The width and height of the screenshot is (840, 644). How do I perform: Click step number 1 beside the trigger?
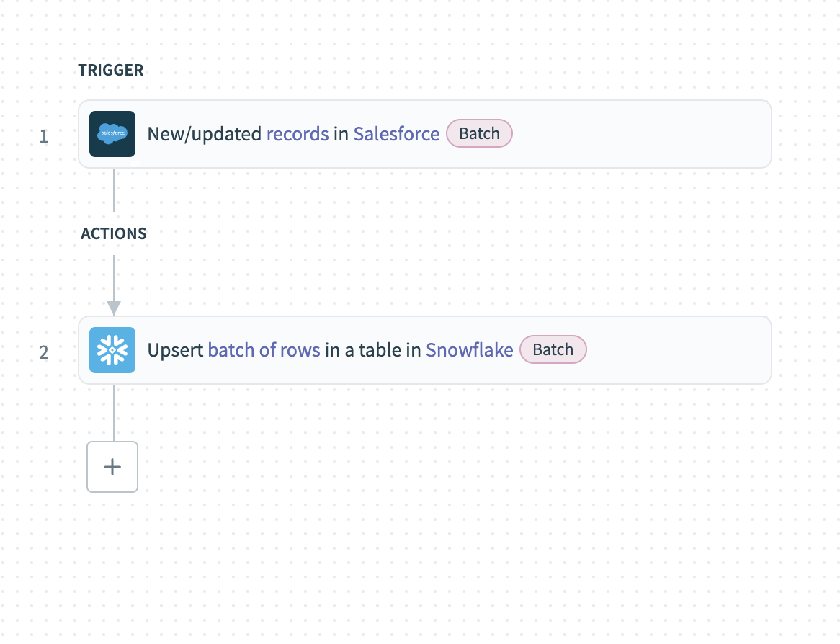43,137
